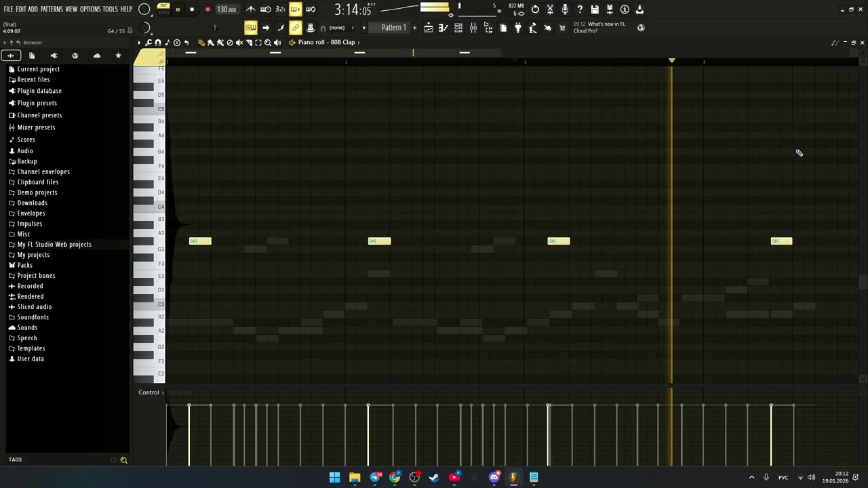Open the mixer faders icon
This screenshot has width=868, height=488.
point(473,28)
